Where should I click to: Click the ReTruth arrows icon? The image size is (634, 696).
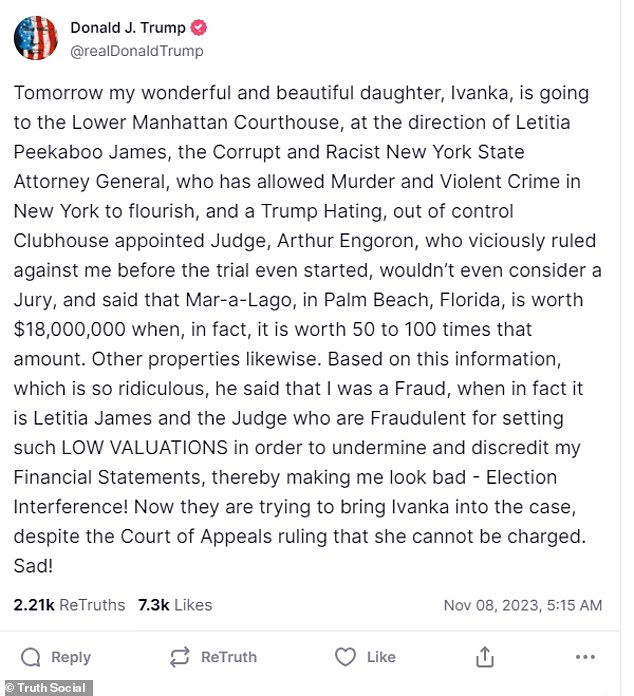click(180, 657)
